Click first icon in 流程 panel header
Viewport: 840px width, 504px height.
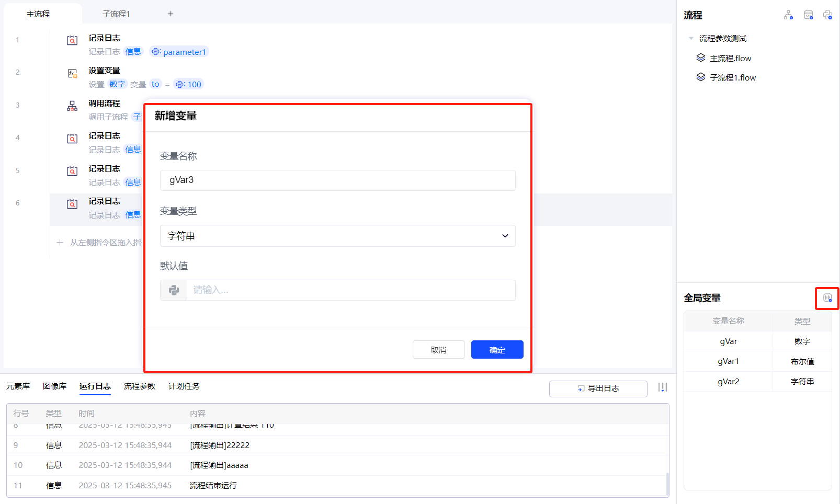[x=788, y=15]
